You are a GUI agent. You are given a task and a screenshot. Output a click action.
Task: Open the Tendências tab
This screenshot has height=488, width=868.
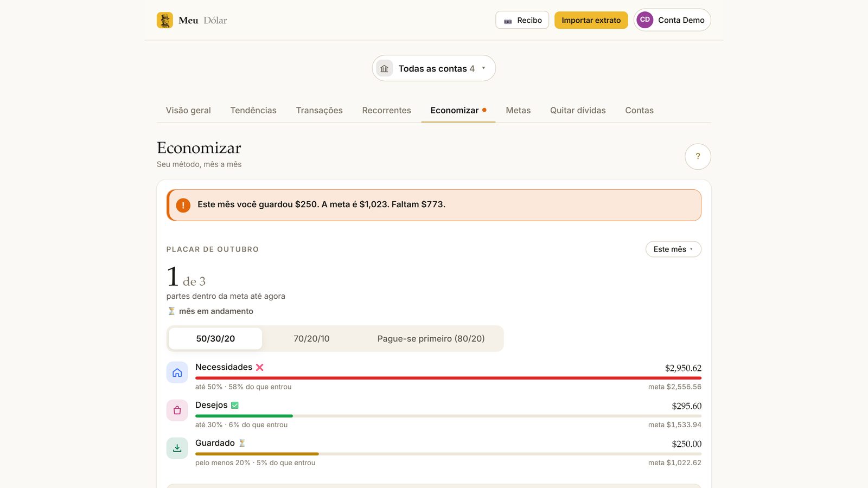tap(253, 110)
